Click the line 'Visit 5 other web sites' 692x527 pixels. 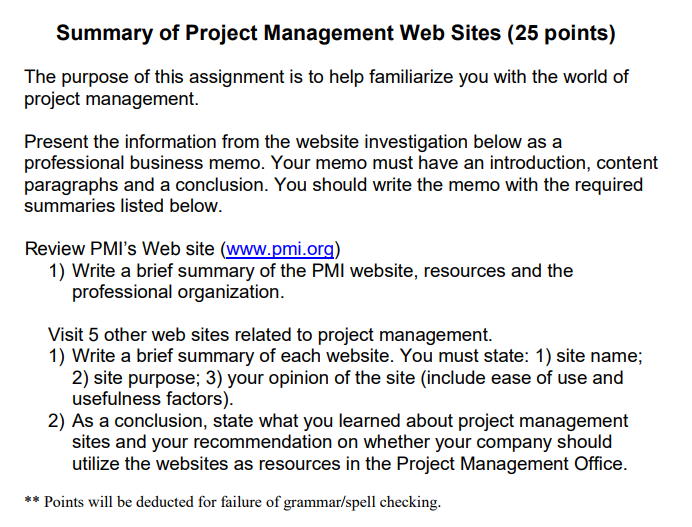pos(270,335)
